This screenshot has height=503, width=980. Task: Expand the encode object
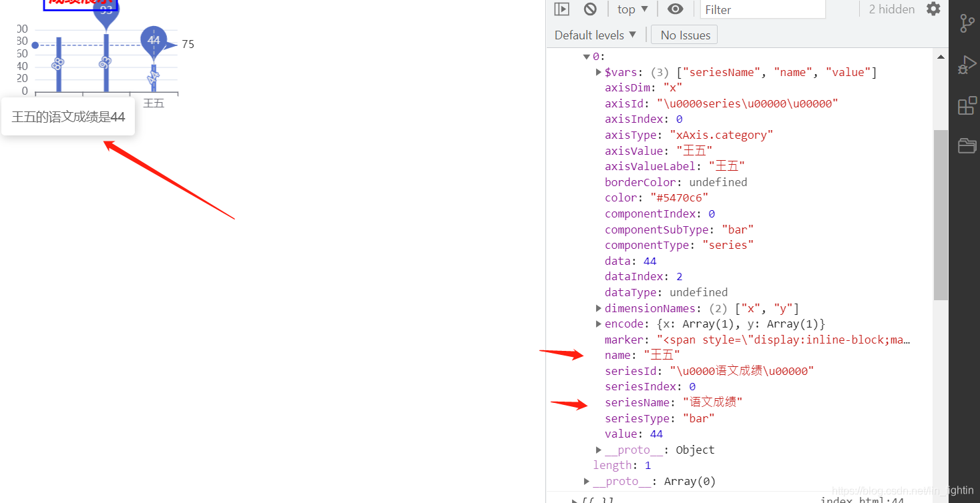coord(599,324)
